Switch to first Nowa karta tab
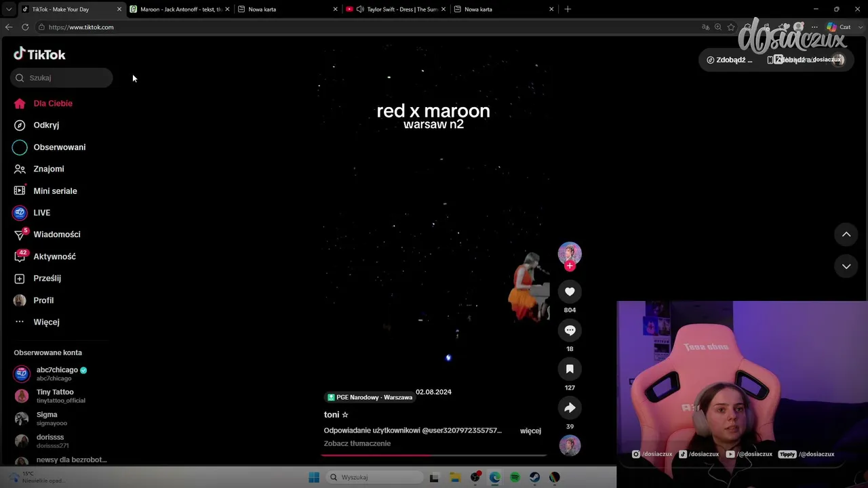The height and width of the screenshot is (488, 868). 288,9
